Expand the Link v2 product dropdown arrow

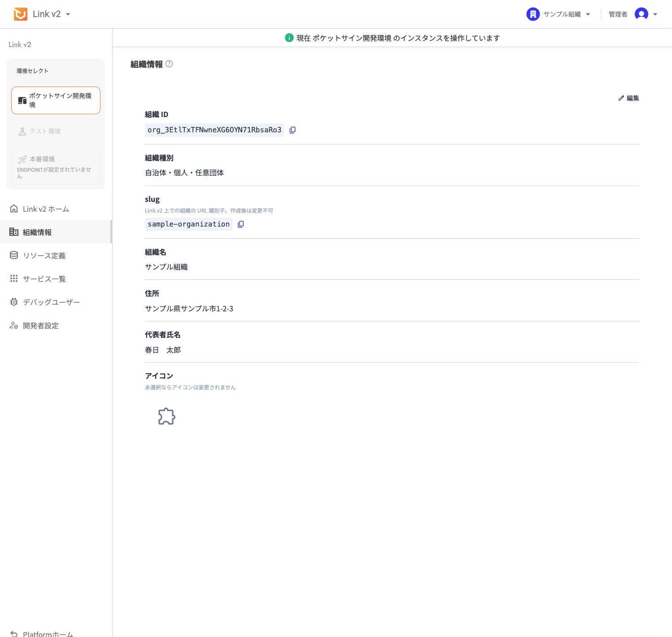pos(68,14)
